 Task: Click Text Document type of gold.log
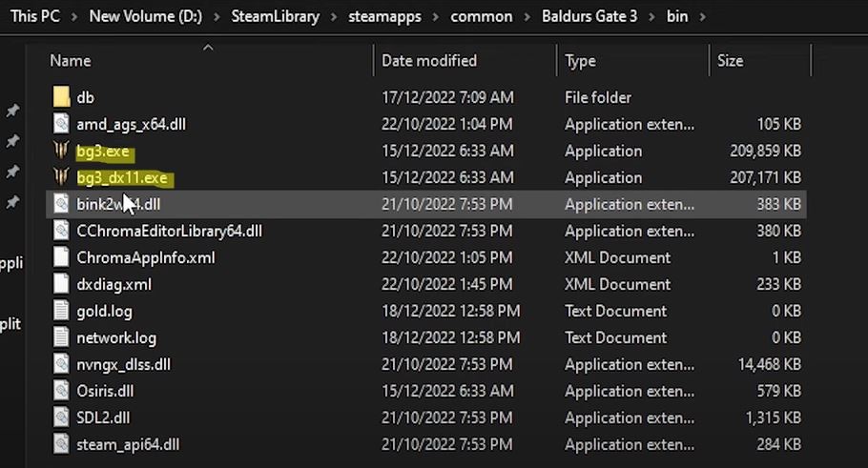[x=615, y=311]
